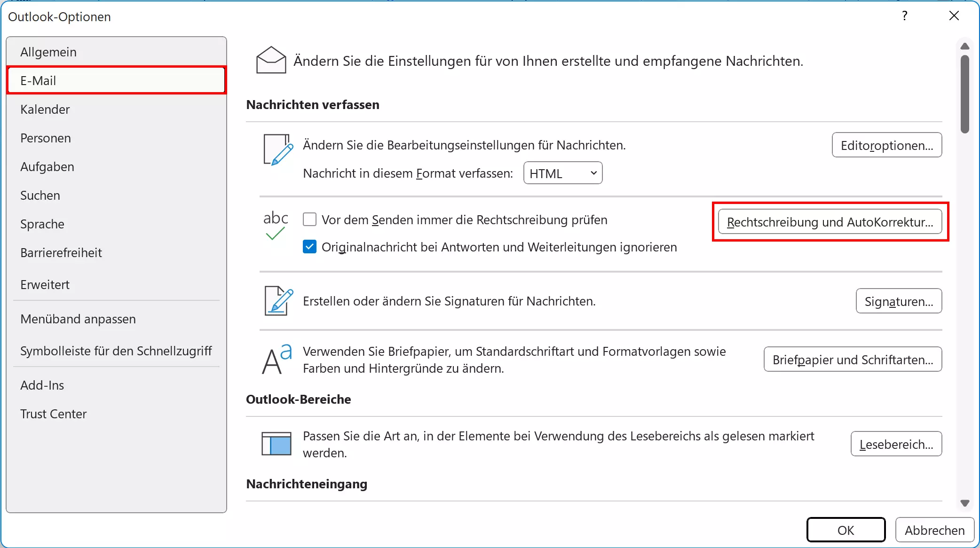Enable 'Vor dem Senden immer die Rechtschreibung prüfen'
This screenshot has height=548, width=980.
(309, 219)
